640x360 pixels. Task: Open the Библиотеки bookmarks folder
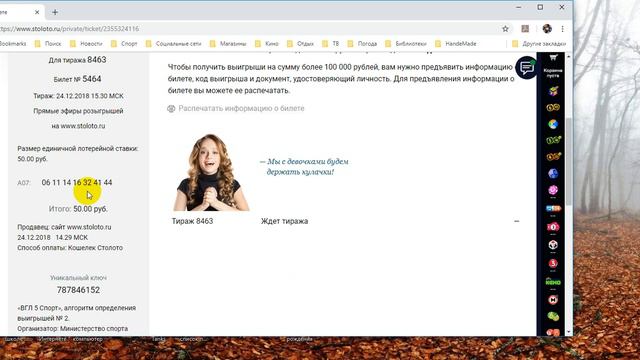click(406, 44)
